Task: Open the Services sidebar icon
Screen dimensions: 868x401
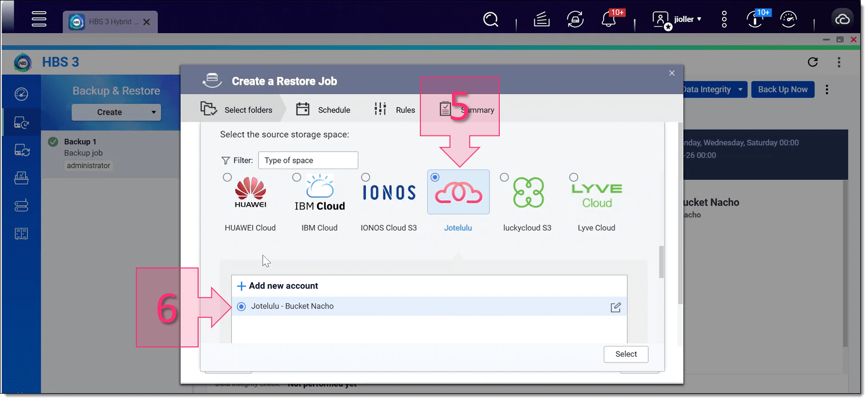Action: [x=21, y=178]
